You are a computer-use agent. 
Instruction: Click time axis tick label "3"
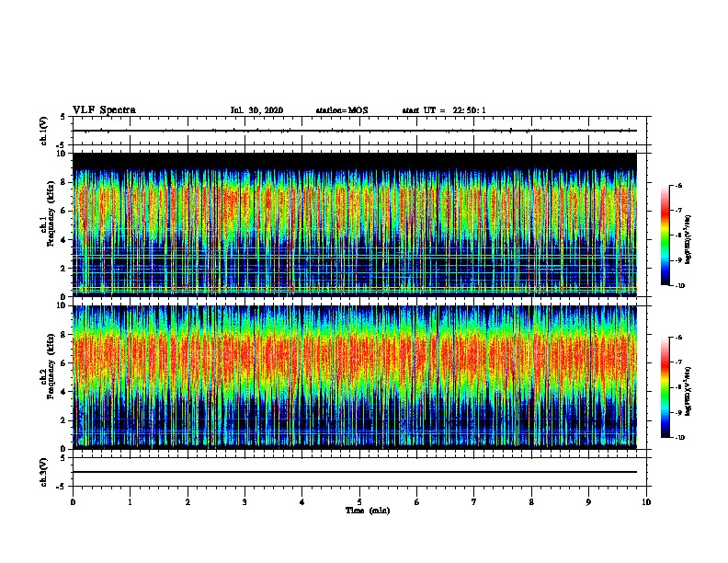245,502
